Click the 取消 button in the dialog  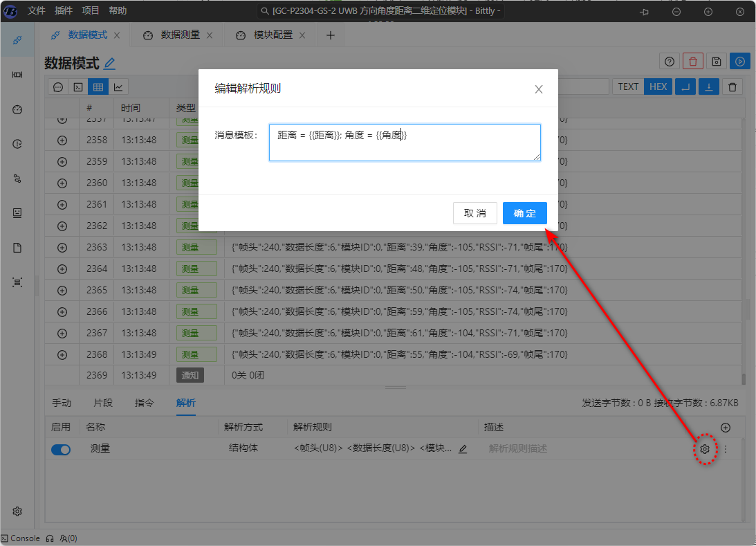pos(474,213)
